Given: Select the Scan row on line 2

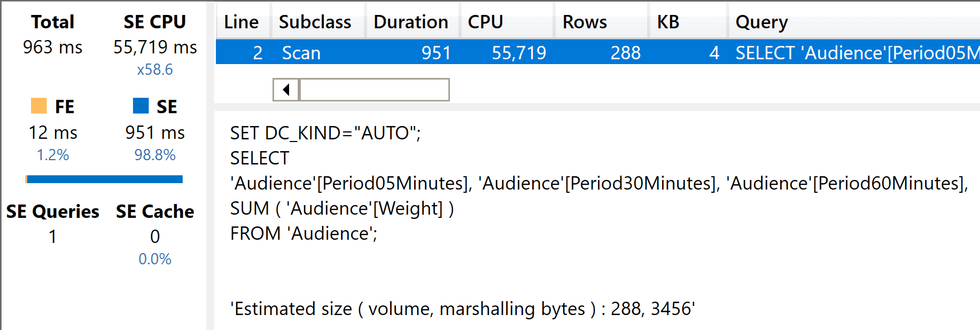Looking at the screenshot, I should [301, 53].
